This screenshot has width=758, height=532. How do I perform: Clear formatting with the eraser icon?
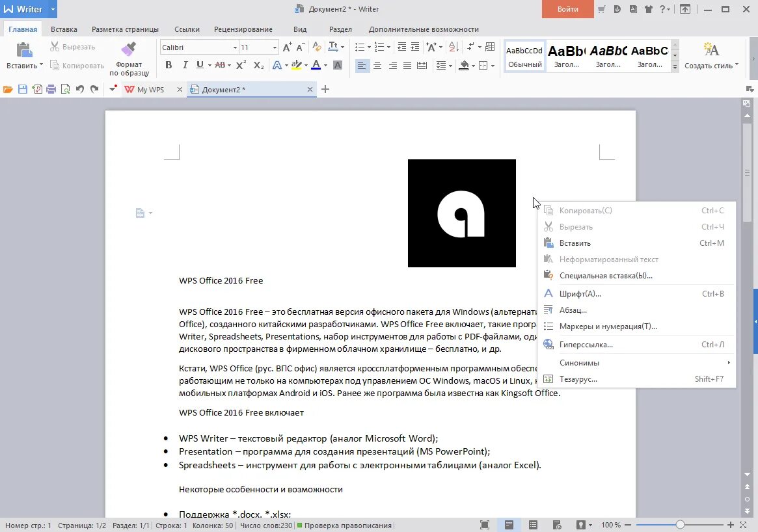317,47
